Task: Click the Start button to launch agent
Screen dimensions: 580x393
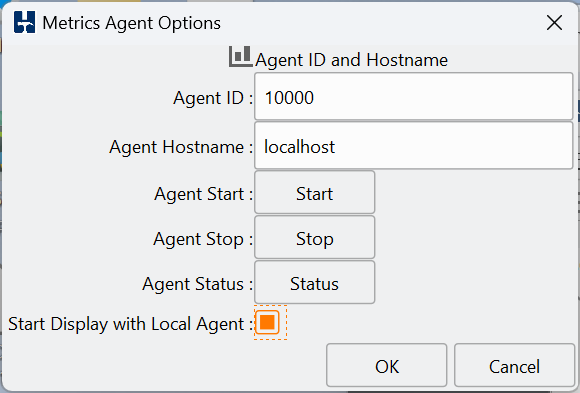Action: [314, 192]
